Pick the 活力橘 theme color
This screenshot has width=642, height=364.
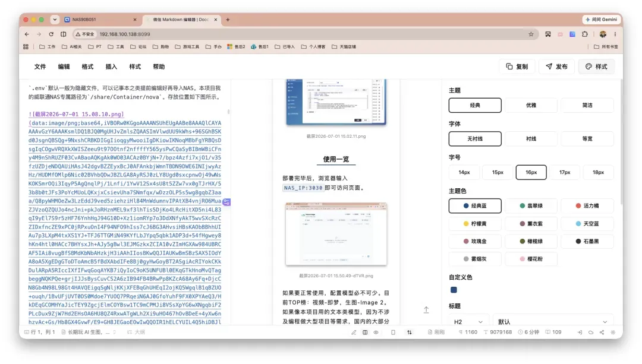[x=587, y=206]
